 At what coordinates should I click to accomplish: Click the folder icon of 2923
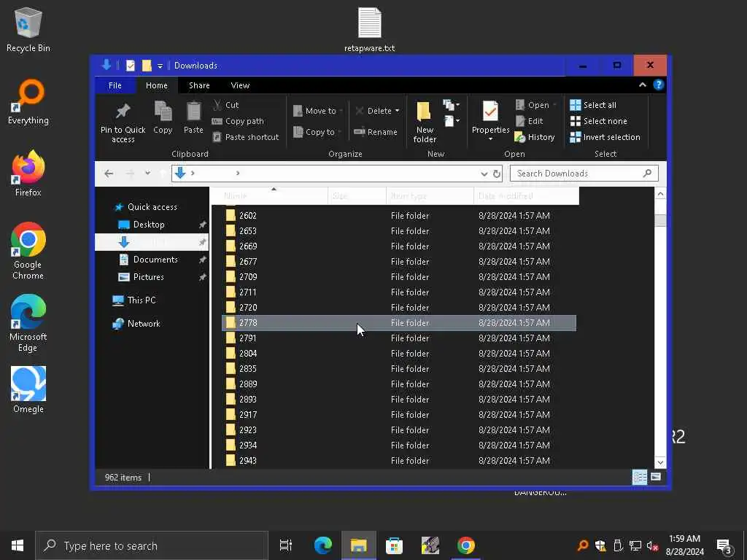click(231, 430)
